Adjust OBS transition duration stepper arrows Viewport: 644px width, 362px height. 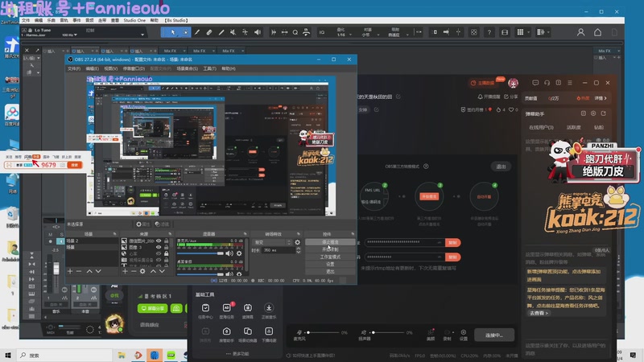298,250
